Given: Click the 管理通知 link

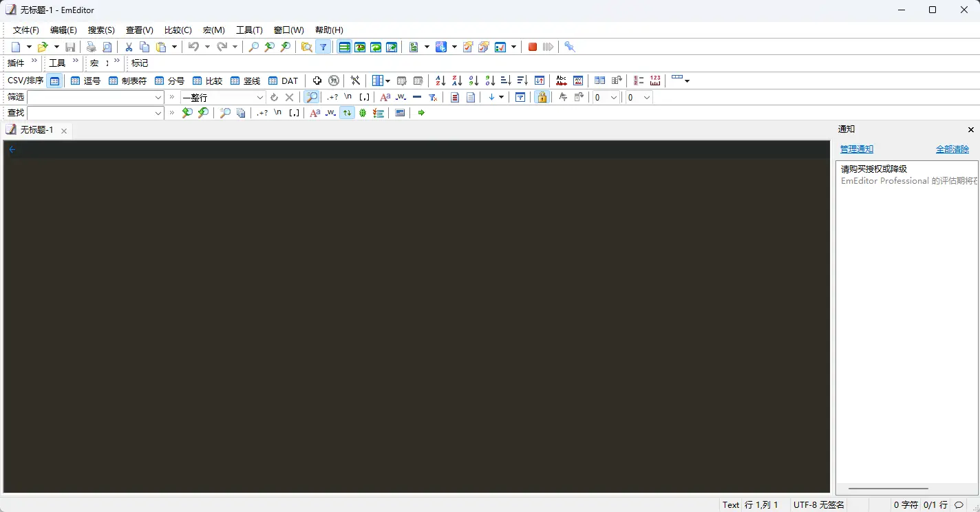Looking at the screenshot, I should [x=857, y=149].
